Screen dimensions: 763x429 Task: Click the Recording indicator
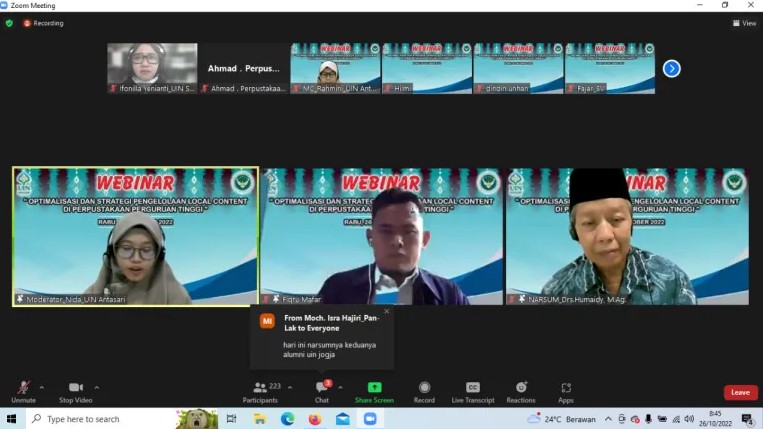click(x=44, y=23)
